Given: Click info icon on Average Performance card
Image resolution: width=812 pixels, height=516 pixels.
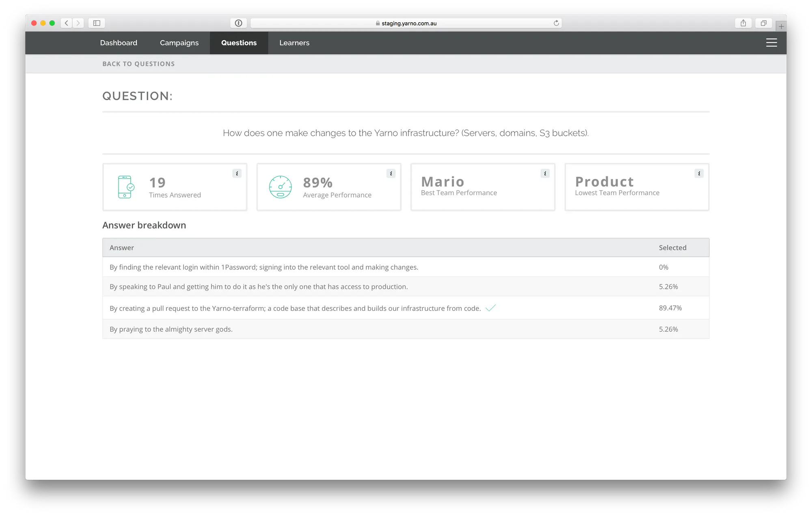Looking at the screenshot, I should click(x=391, y=173).
